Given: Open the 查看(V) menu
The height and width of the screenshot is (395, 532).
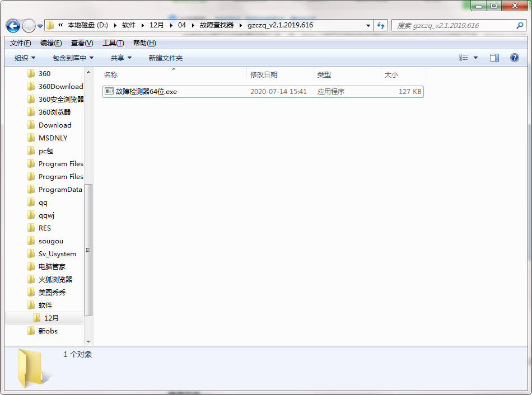Looking at the screenshot, I should pyautogui.click(x=82, y=43).
